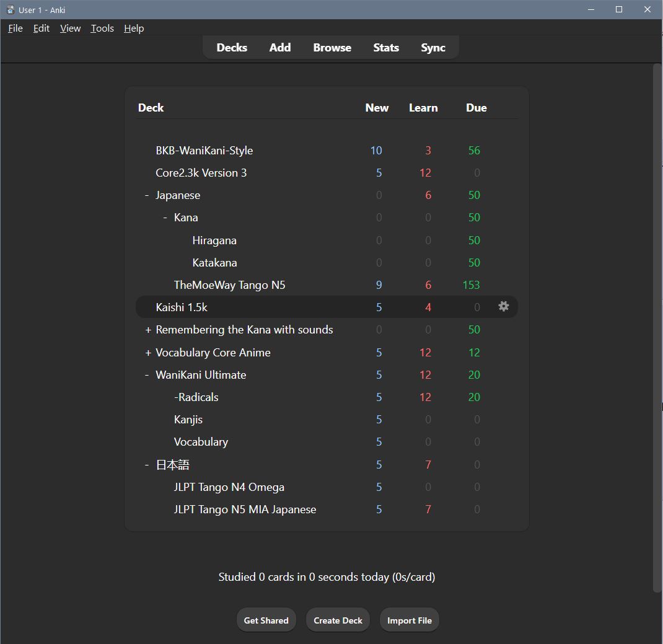Collapse the WaniKani Ultimate deck

[x=147, y=375]
